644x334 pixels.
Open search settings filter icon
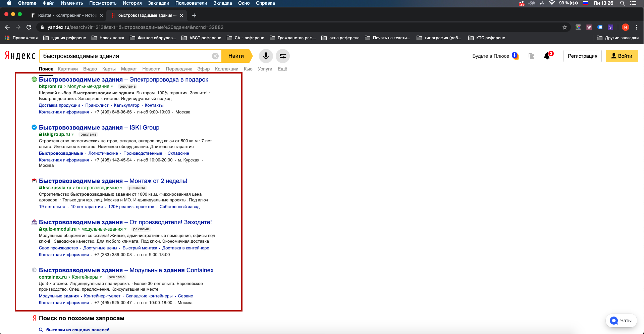(x=283, y=56)
